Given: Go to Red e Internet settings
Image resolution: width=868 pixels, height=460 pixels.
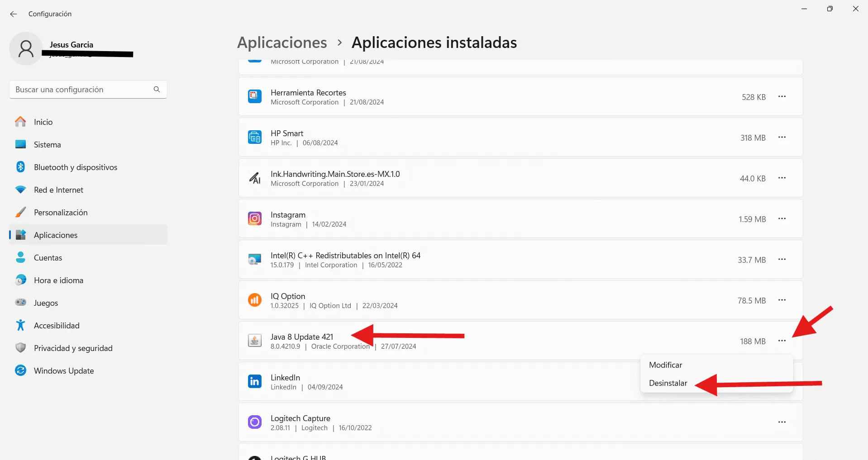Looking at the screenshot, I should click(x=58, y=190).
